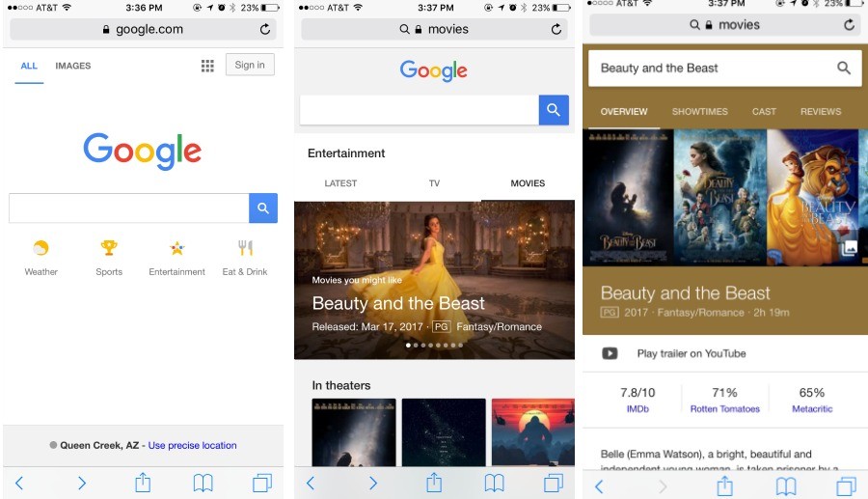Click the carousel pagination dots

(x=434, y=345)
